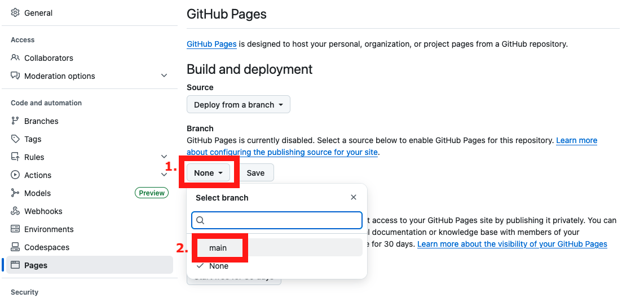Click the Save button

[255, 173]
